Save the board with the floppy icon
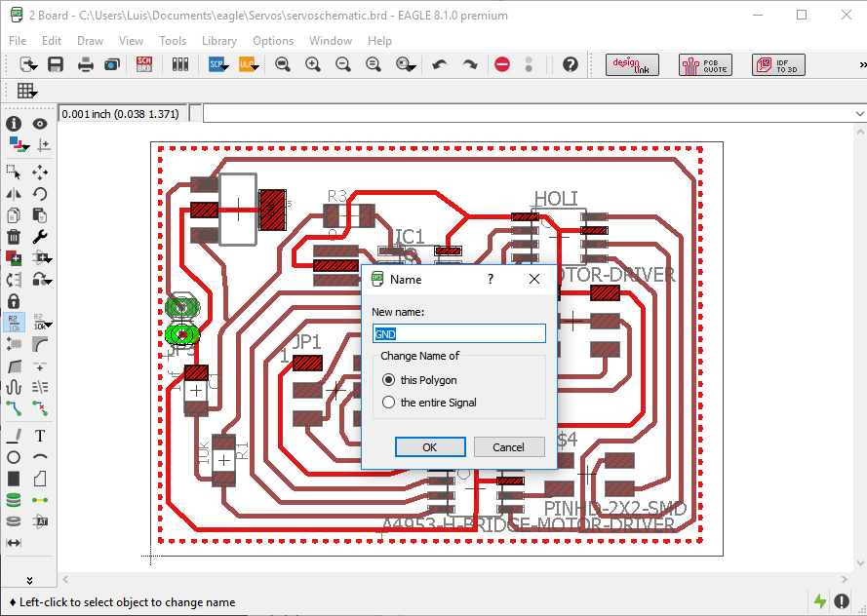Image resolution: width=867 pixels, height=616 pixels. [56, 64]
